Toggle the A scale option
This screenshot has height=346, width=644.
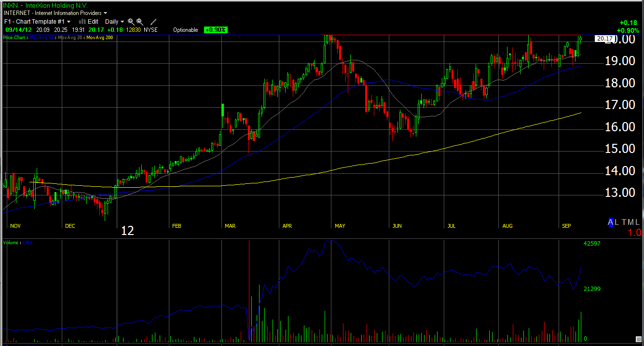click(611, 222)
